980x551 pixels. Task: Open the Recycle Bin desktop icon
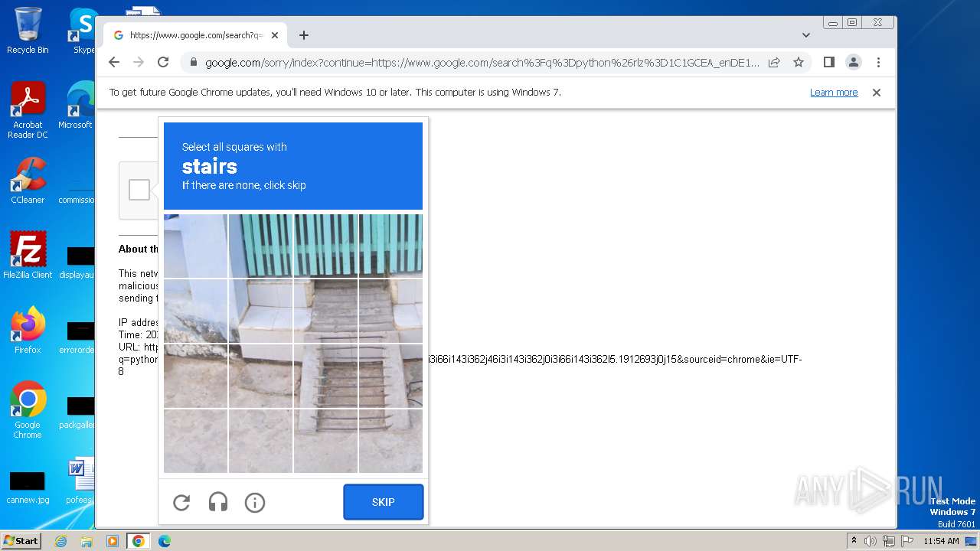click(28, 31)
